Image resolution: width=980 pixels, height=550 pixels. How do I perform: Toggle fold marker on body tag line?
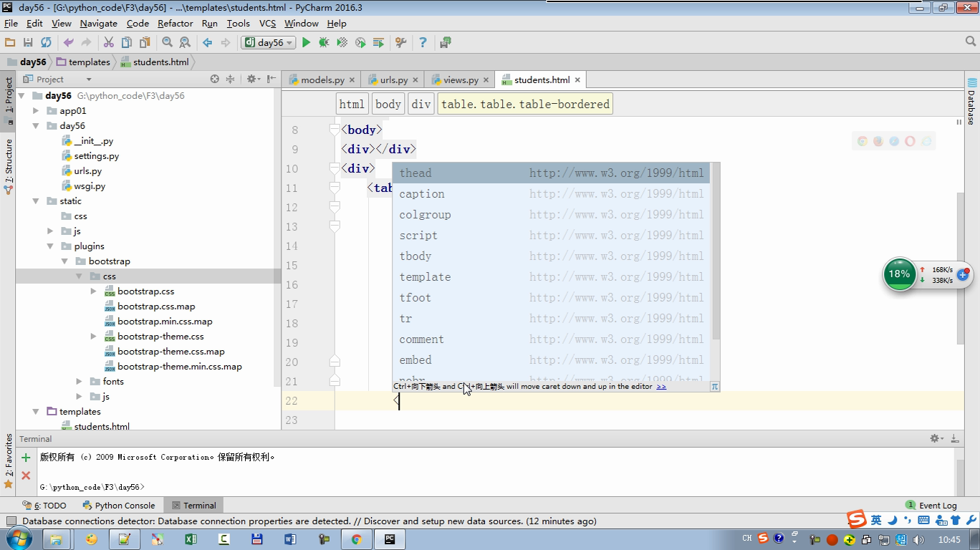coord(334,130)
